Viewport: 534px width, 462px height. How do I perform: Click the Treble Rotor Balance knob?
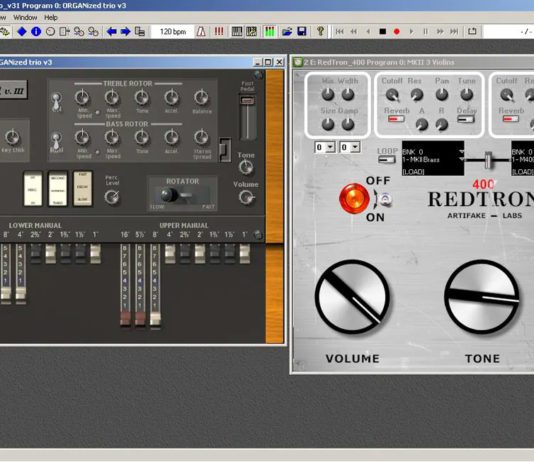click(201, 98)
